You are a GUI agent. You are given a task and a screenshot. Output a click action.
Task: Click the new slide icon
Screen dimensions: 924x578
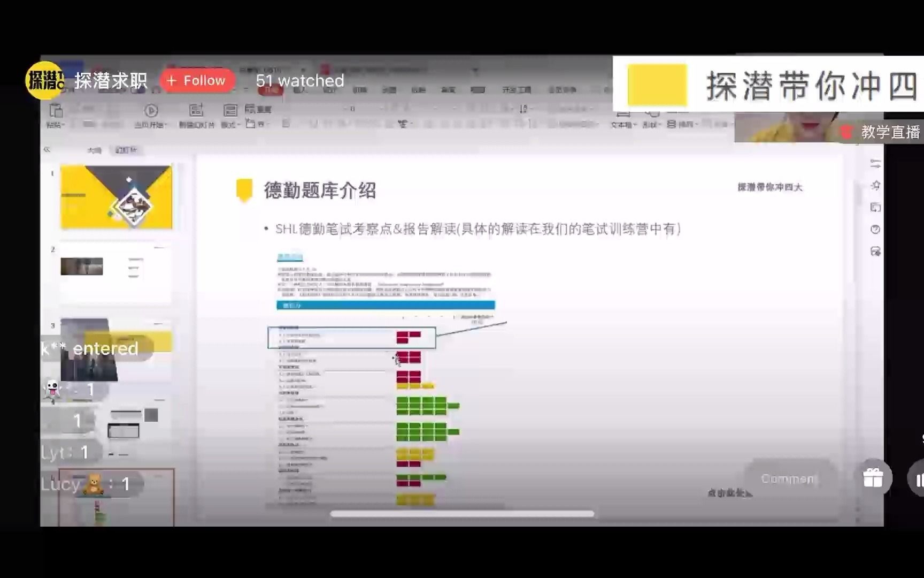pos(196,110)
